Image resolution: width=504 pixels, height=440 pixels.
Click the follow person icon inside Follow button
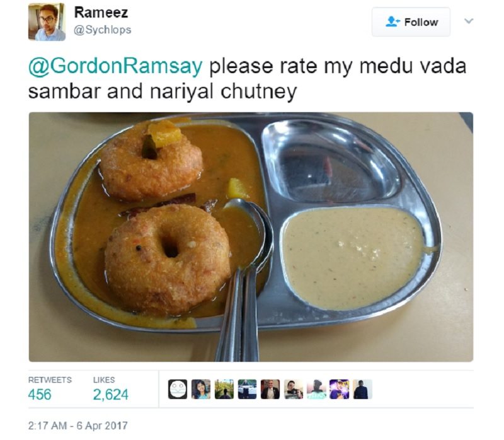pos(392,21)
